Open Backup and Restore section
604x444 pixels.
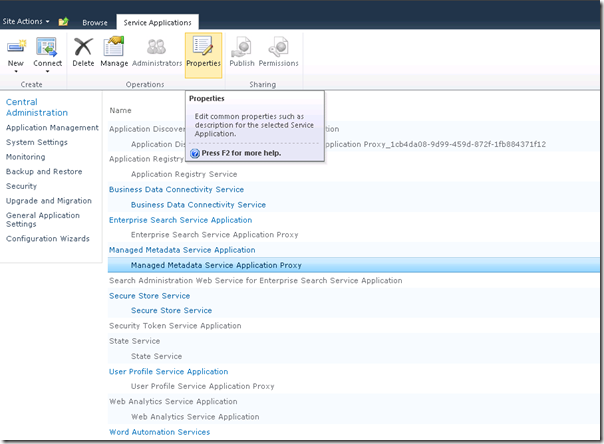[42, 171]
